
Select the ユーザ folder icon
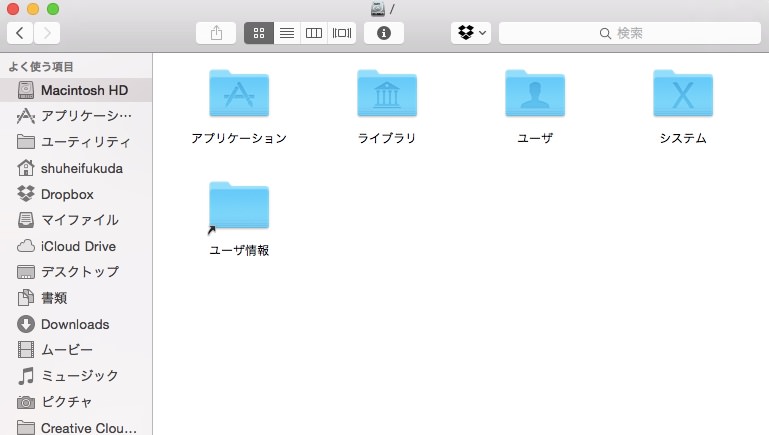[535, 93]
